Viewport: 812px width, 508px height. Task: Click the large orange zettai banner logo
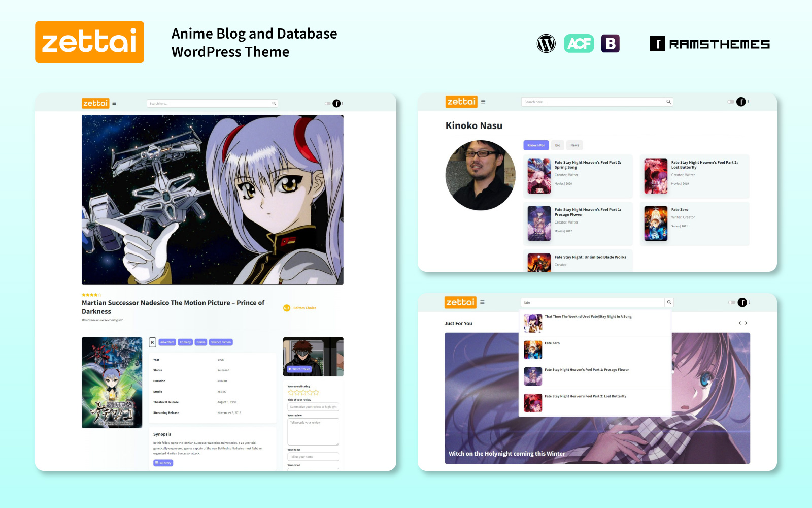[x=89, y=42]
